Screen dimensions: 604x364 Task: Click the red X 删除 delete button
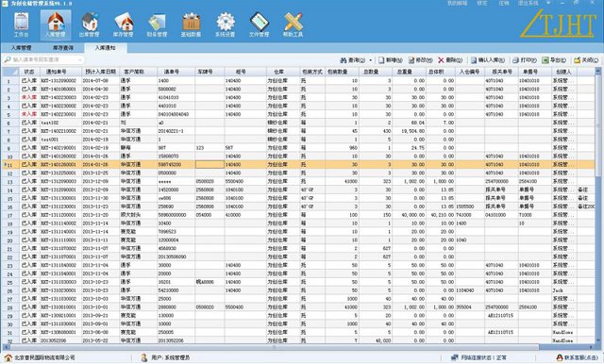pyautogui.click(x=450, y=60)
